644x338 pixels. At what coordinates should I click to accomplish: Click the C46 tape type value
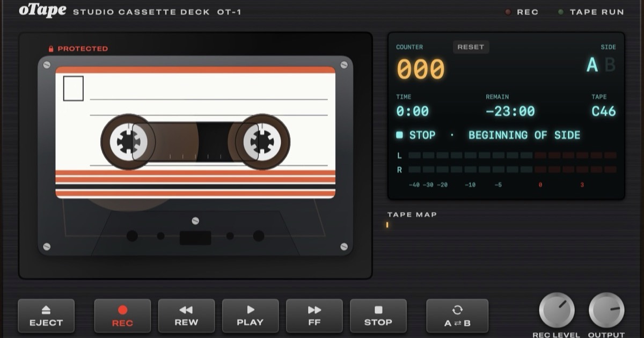tap(604, 112)
